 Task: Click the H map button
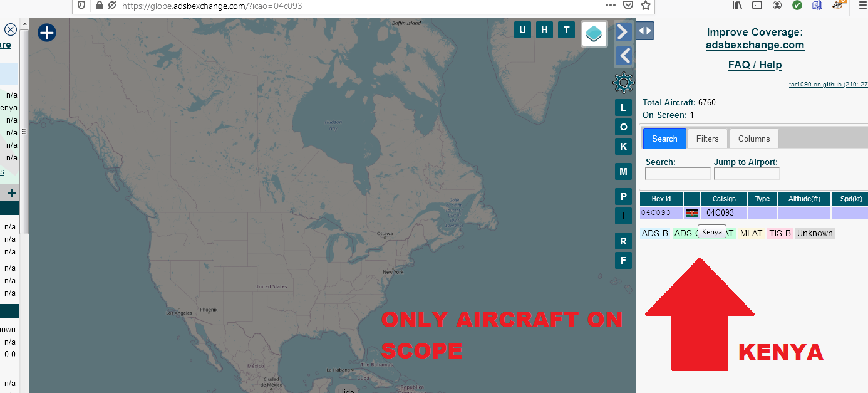(x=544, y=29)
